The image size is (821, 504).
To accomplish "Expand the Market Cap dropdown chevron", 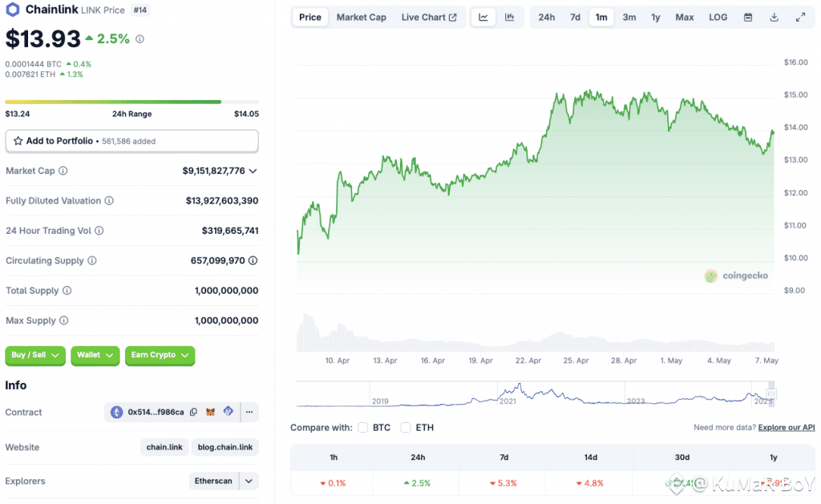I will pyautogui.click(x=253, y=171).
